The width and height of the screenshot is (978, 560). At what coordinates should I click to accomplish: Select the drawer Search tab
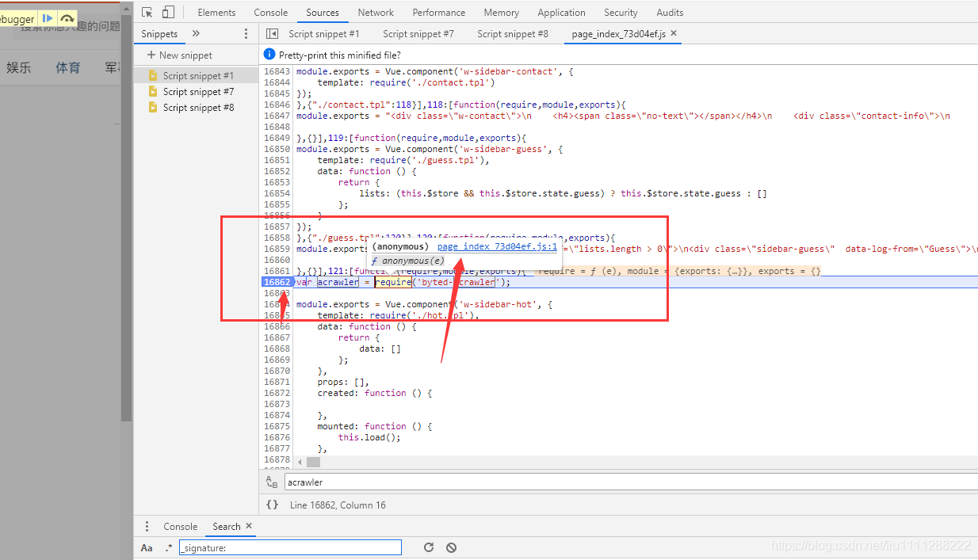[226, 527]
